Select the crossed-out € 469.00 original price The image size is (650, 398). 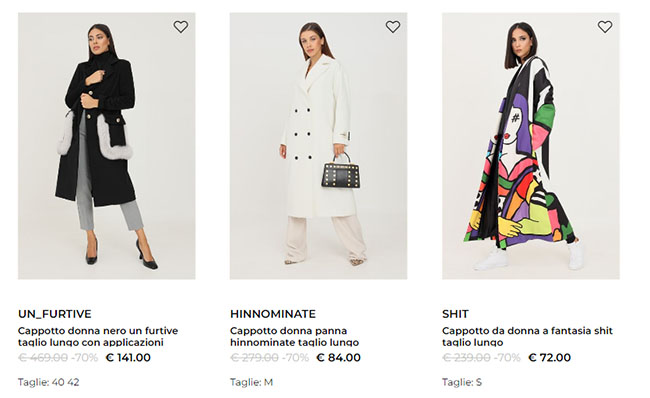point(43,357)
